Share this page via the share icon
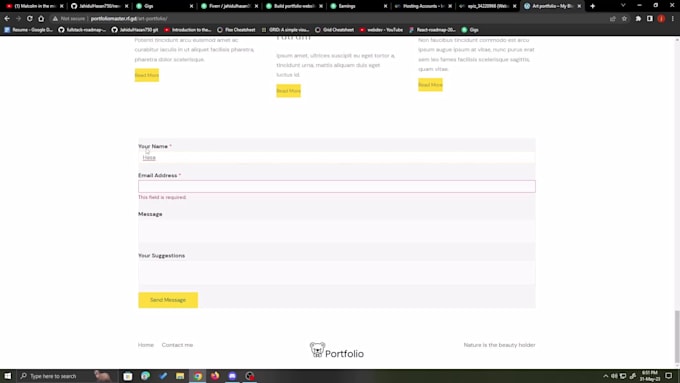680x383 pixels. 612,19
